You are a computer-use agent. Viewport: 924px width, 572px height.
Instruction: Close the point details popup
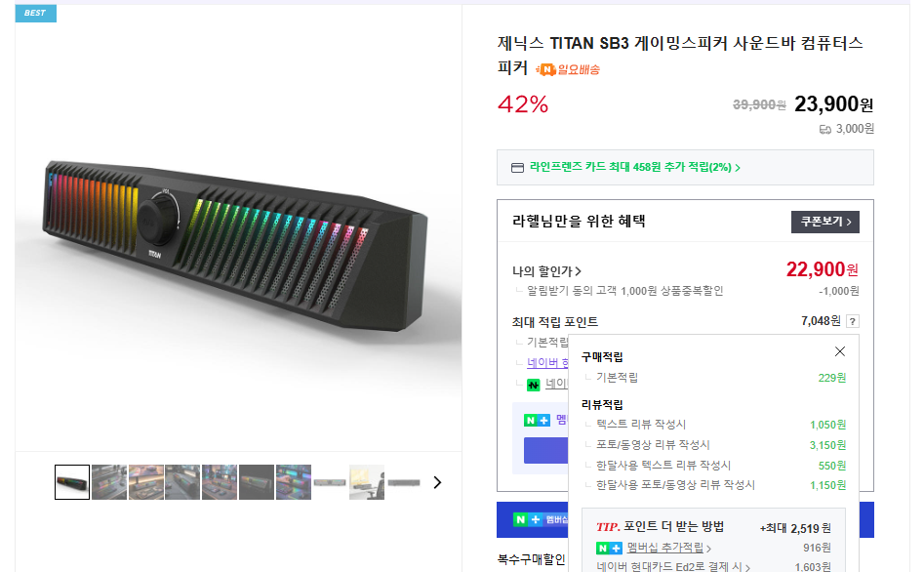point(839,351)
